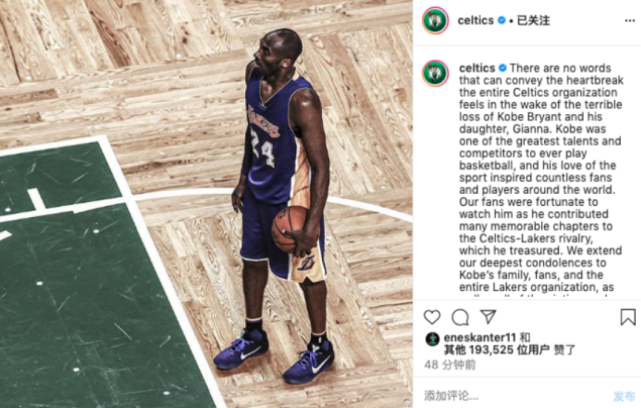The image size is (641, 408).
Task: Open comments via speech bubble icon
Action: [460, 317]
